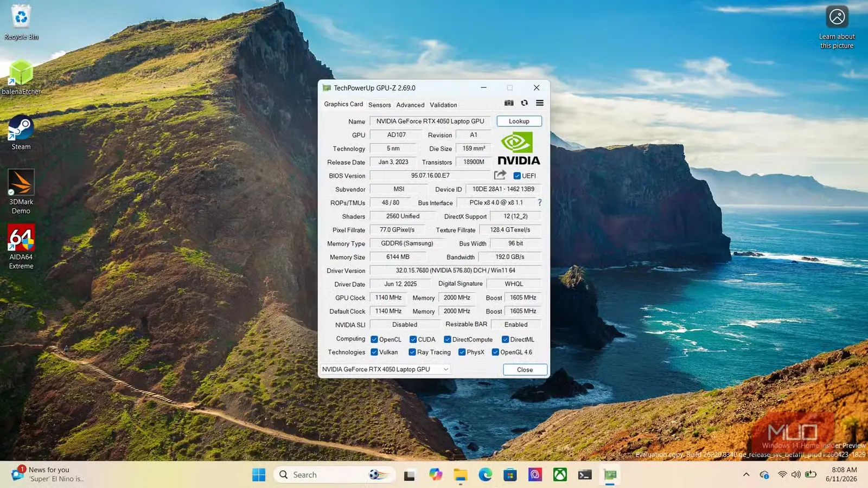The width and height of the screenshot is (868, 488).
Task: Toggle the Vulkan checkbox
Action: 374,352
